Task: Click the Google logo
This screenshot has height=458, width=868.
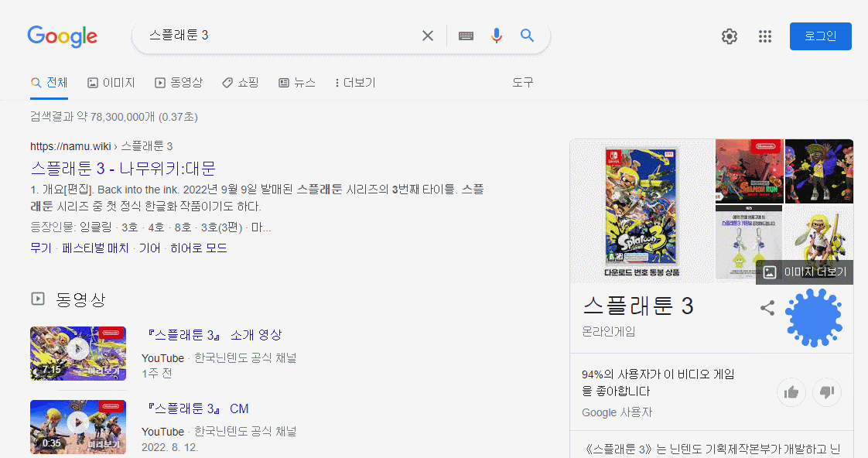Action: tap(63, 36)
